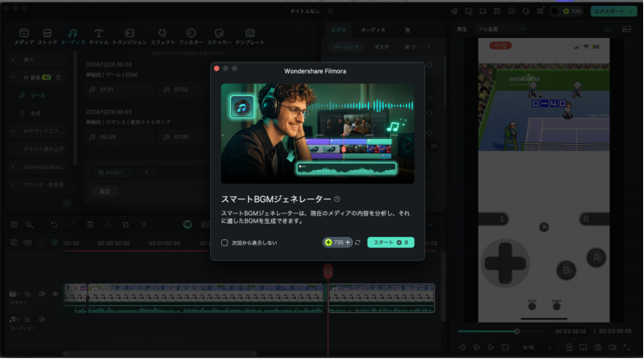Click the preview volume speaker icon
644x359 pixels.
click(x=612, y=347)
